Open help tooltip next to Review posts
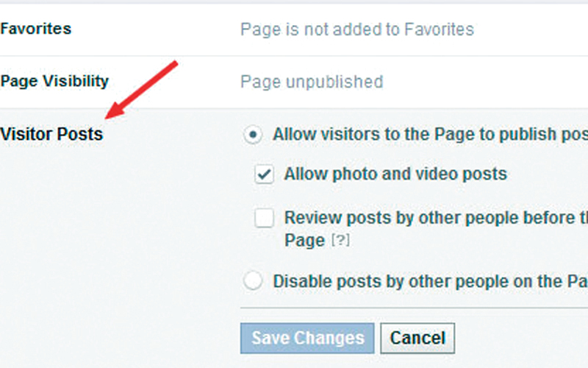This screenshot has width=588, height=368. pos(340,241)
